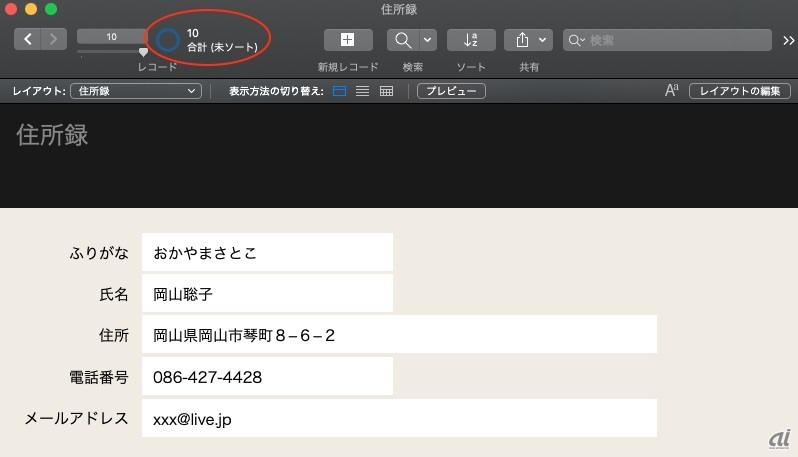The height and width of the screenshot is (457, 798).
Task: Open the レイアウト 住所録 dropdown
Action: point(135,91)
